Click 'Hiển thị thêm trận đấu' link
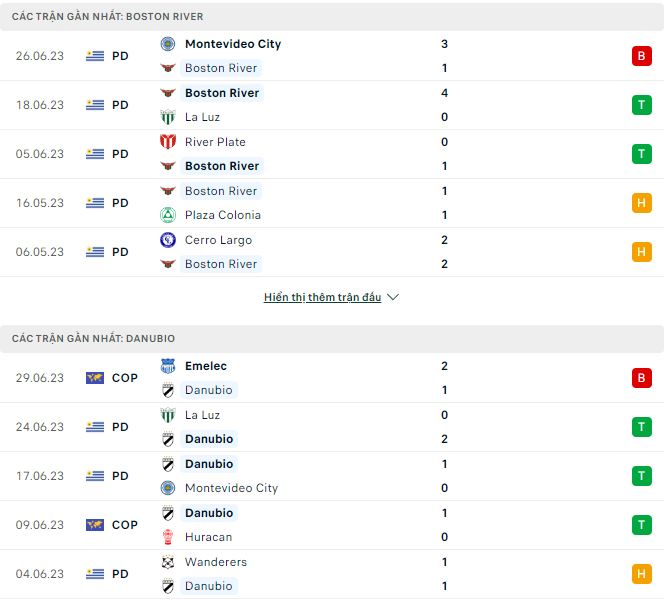 tap(322, 298)
